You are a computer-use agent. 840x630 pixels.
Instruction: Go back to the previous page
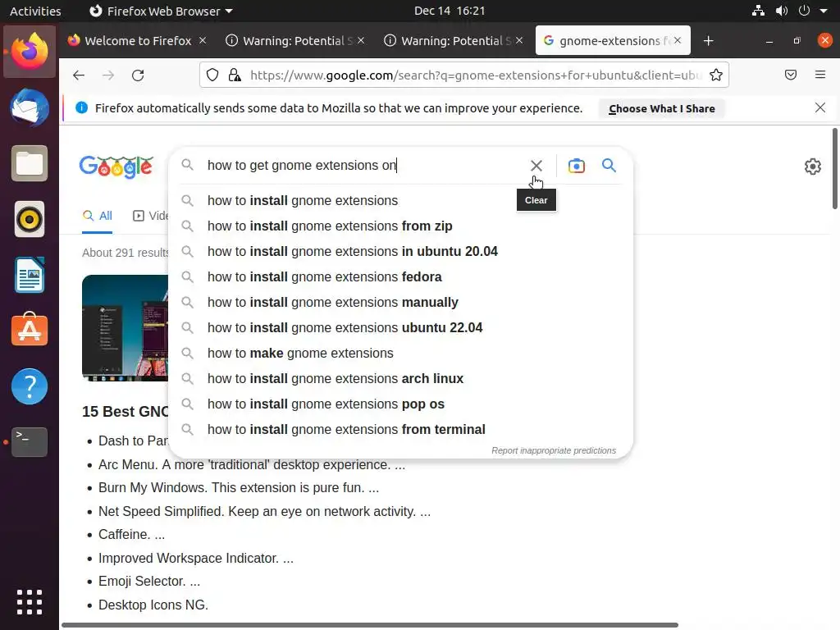tap(79, 75)
